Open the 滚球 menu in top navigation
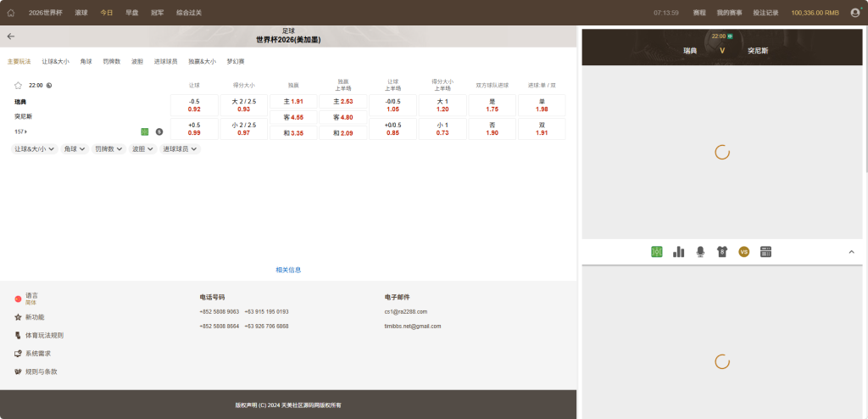The height and width of the screenshot is (419, 868). pyautogui.click(x=81, y=13)
